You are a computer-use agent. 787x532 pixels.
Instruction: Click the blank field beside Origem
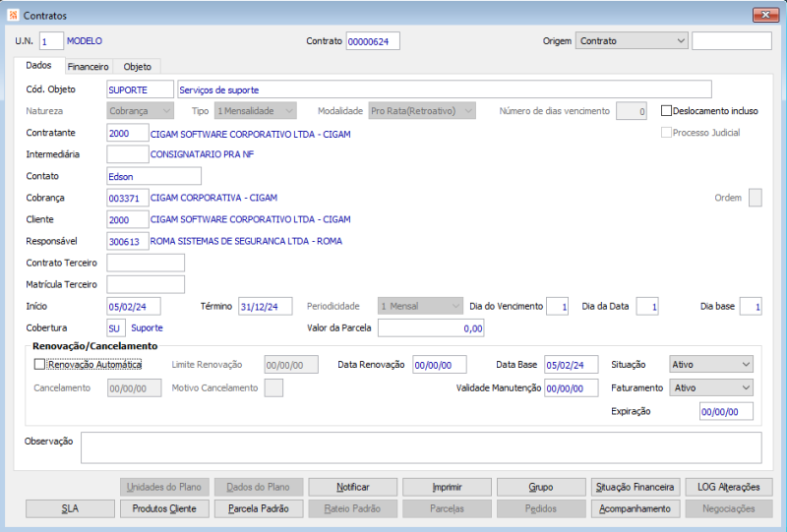(732, 40)
